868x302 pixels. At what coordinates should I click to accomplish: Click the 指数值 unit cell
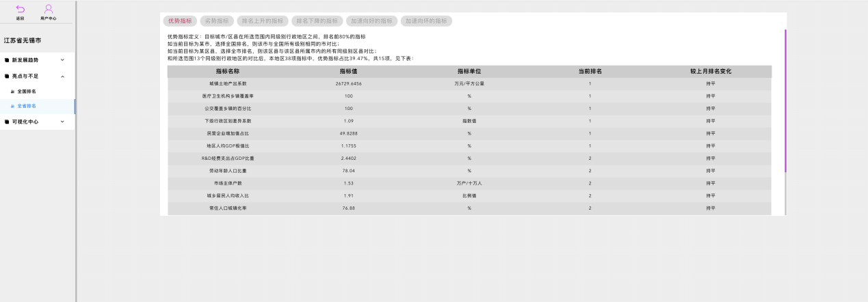(469, 121)
